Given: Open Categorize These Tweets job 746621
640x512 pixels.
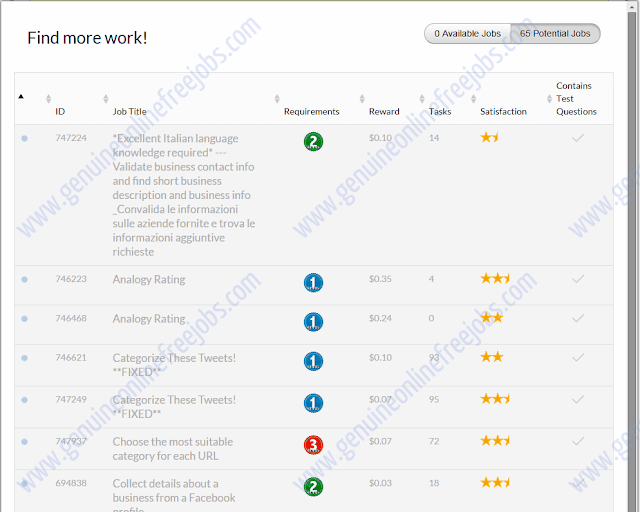Looking at the screenshot, I should pyautogui.click(x=174, y=365).
